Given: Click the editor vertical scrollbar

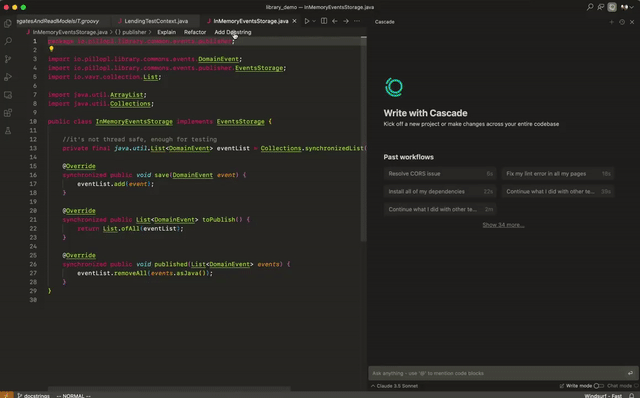Looking at the screenshot, I should [364, 139].
